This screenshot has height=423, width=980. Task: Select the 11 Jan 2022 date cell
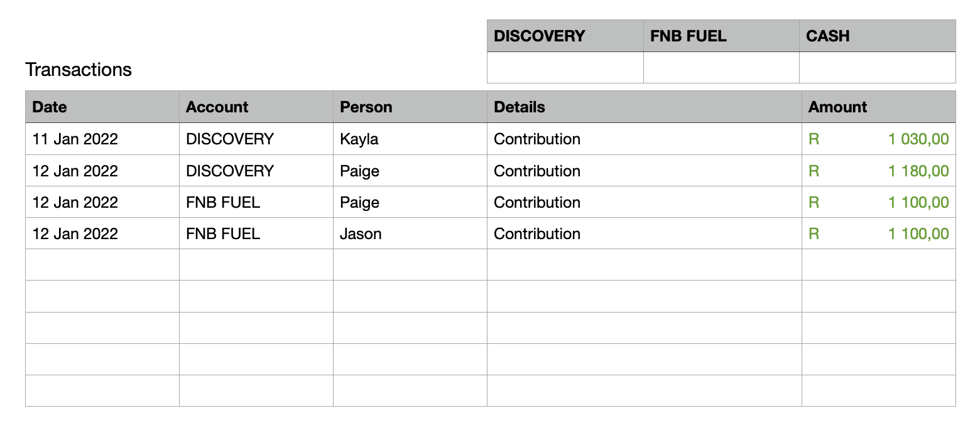102,139
